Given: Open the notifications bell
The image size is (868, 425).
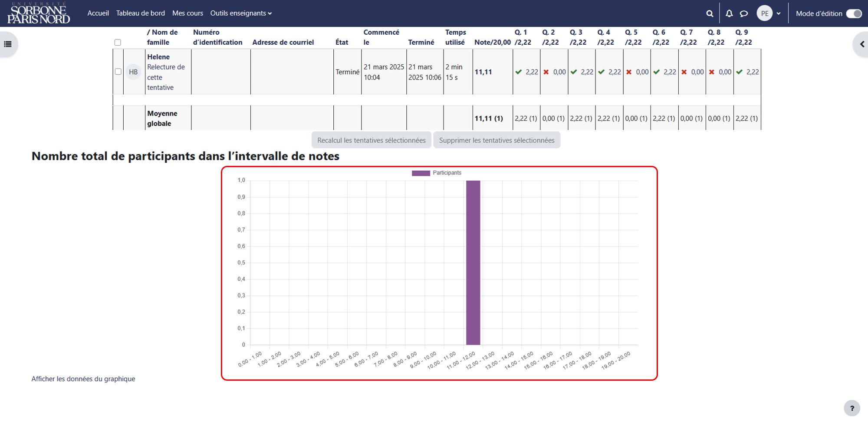Looking at the screenshot, I should point(729,13).
